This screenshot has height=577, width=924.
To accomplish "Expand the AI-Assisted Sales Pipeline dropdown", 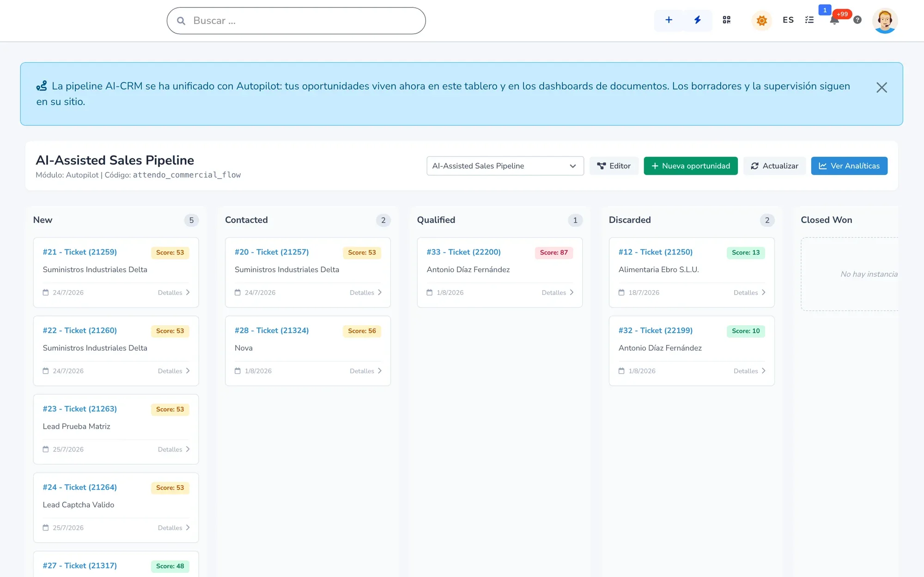I will pos(505,166).
